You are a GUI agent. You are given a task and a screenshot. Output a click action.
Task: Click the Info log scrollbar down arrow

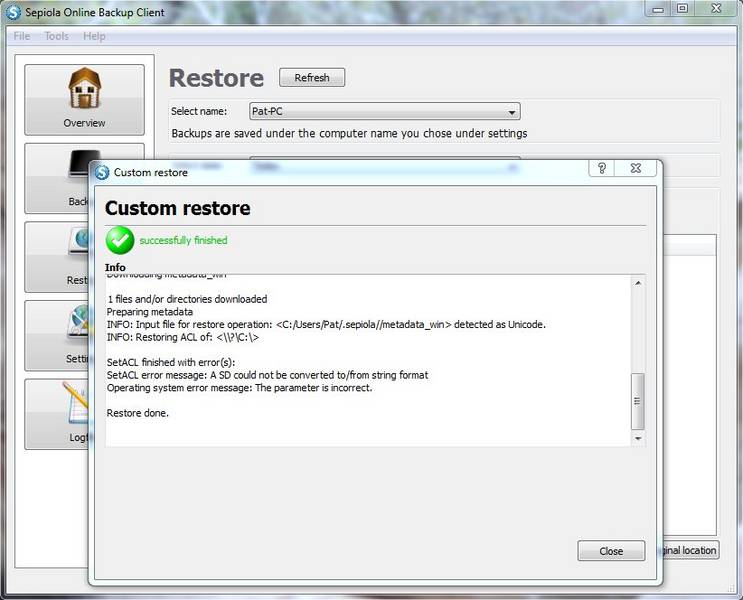click(638, 438)
